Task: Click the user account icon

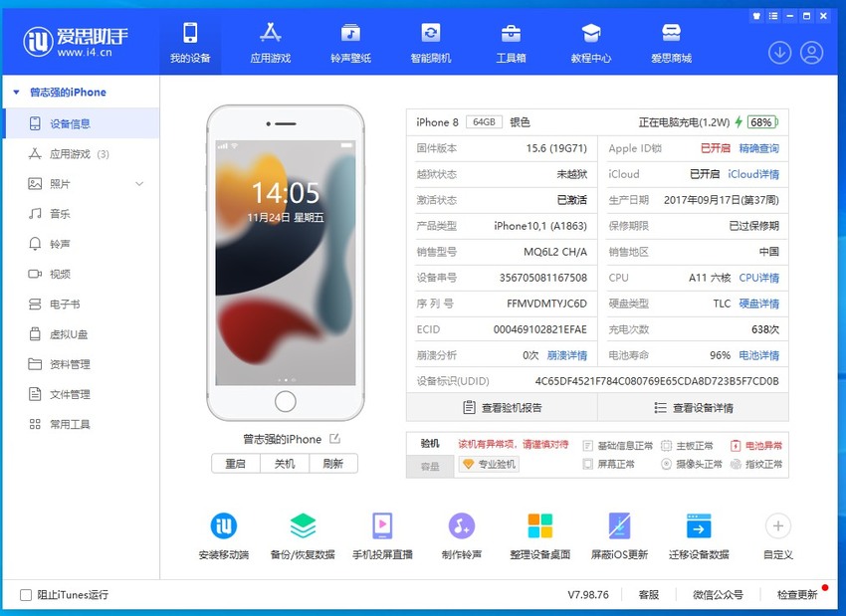Action: click(x=811, y=53)
